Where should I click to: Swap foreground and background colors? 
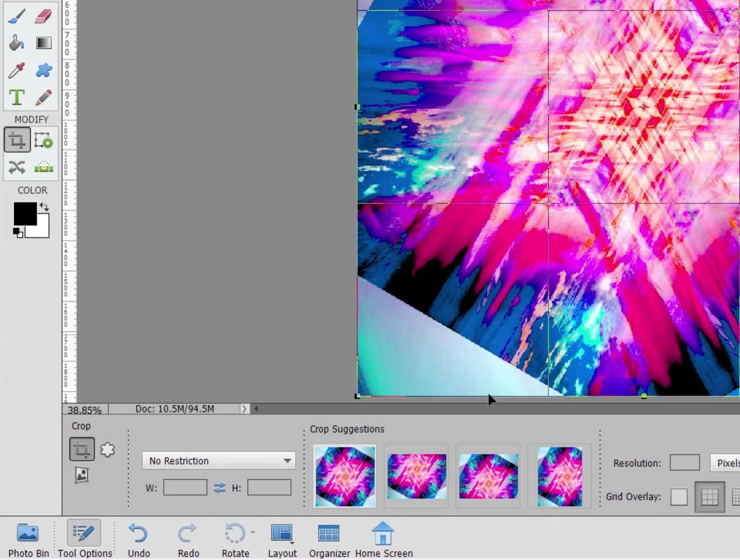(44, 207)
